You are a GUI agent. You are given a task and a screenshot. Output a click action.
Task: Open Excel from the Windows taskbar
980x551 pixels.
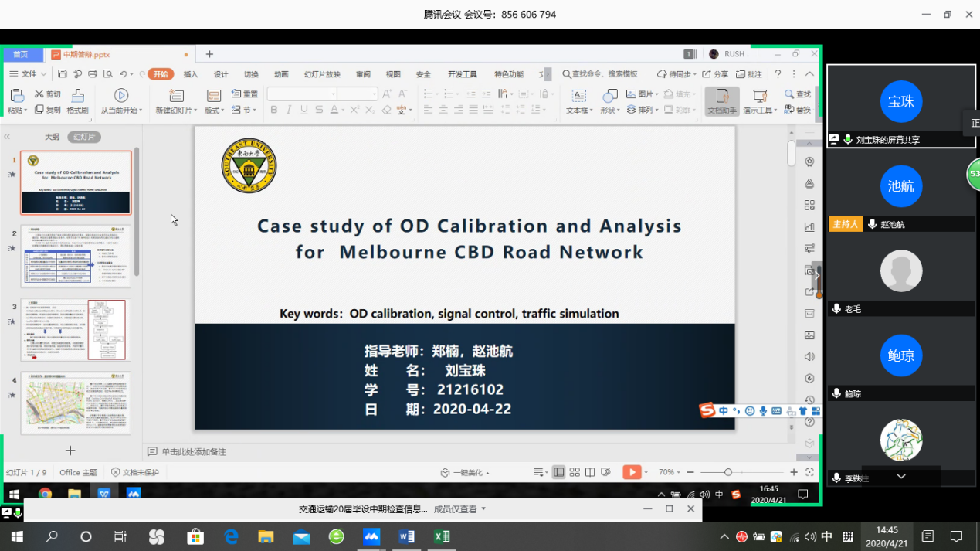click(x=442, y=536)
